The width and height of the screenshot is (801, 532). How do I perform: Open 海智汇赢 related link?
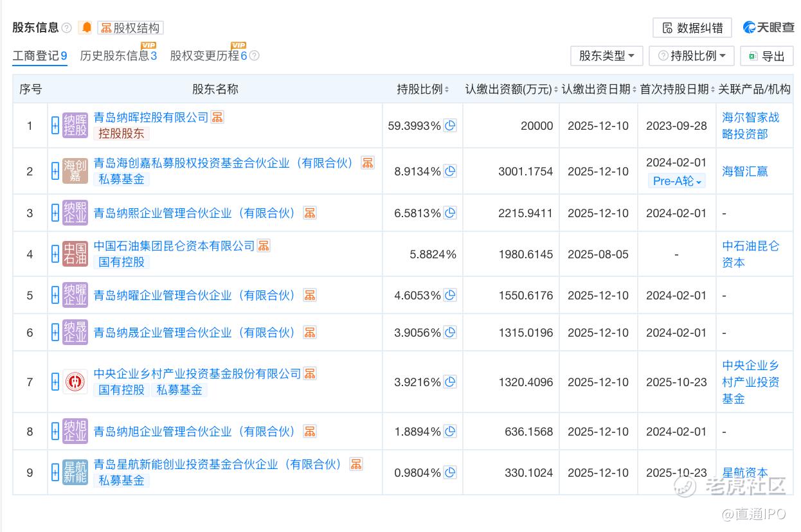(745, 171)
